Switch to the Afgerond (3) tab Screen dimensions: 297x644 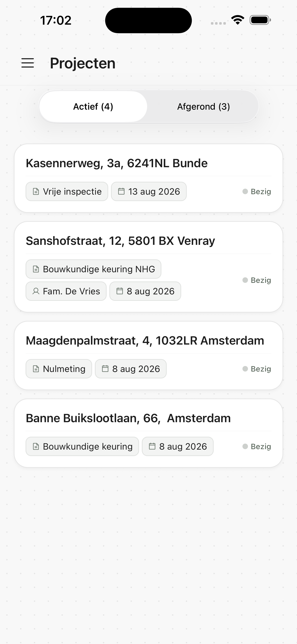click(x=203, y=106)
